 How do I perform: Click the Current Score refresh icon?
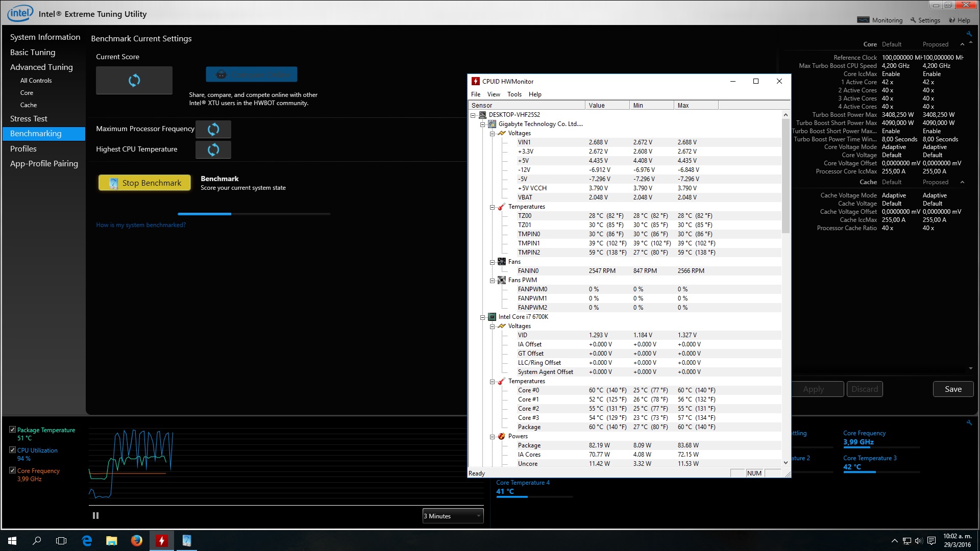(x=134, y=80)
